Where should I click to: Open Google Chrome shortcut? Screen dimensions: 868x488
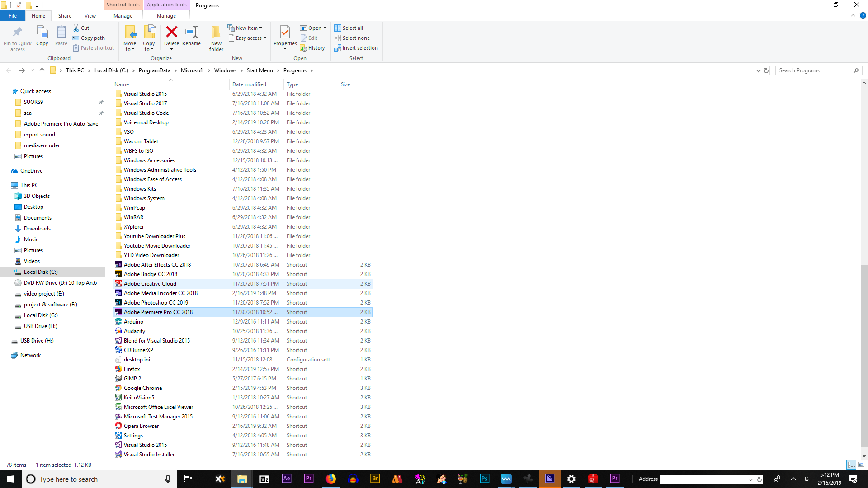[143, 388]
